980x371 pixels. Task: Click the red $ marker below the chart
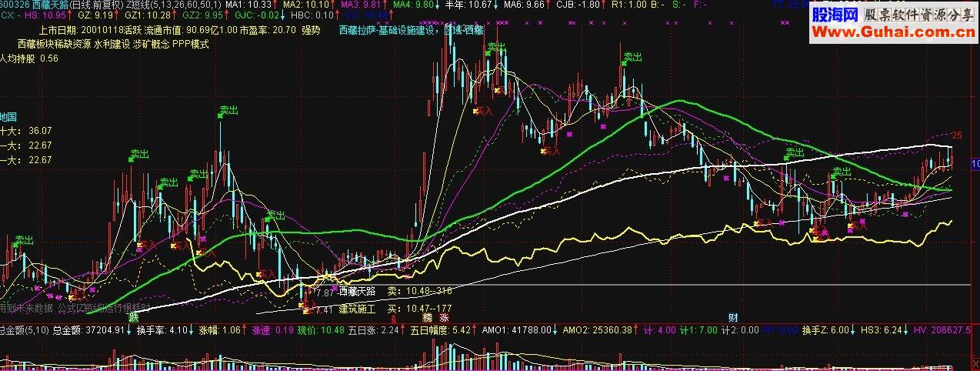point(393,317)
